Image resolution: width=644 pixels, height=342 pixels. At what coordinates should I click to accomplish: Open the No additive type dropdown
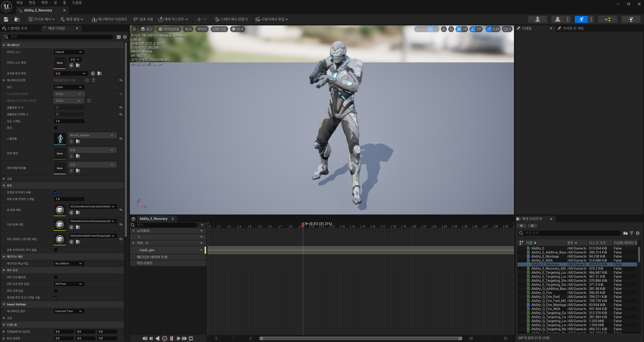69,263
